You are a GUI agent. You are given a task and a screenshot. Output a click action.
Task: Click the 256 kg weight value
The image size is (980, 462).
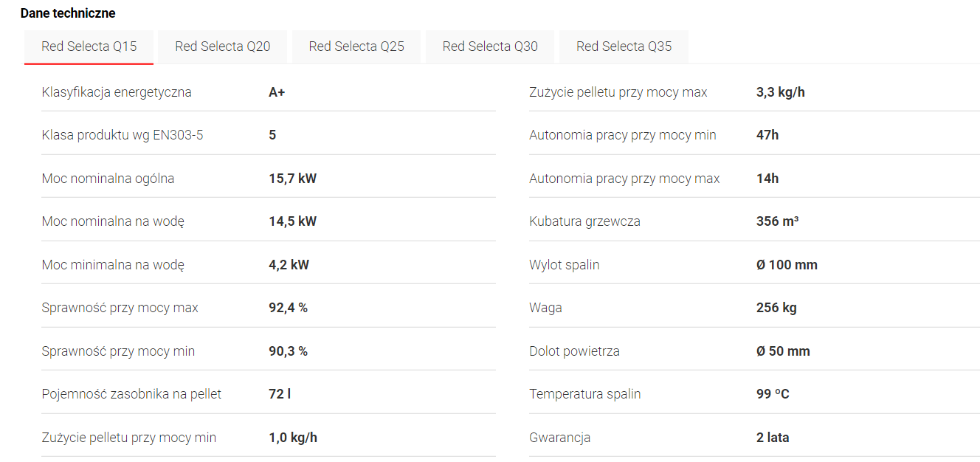click(776, 308)
